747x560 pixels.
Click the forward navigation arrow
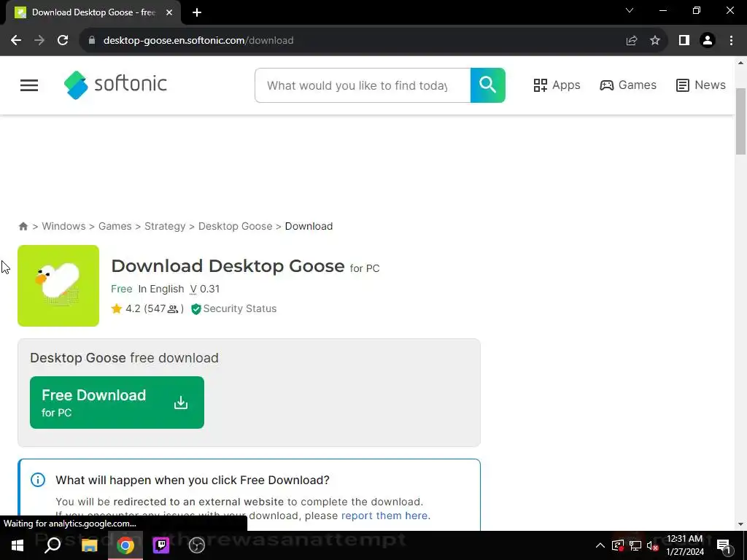[x=39, y=41]
